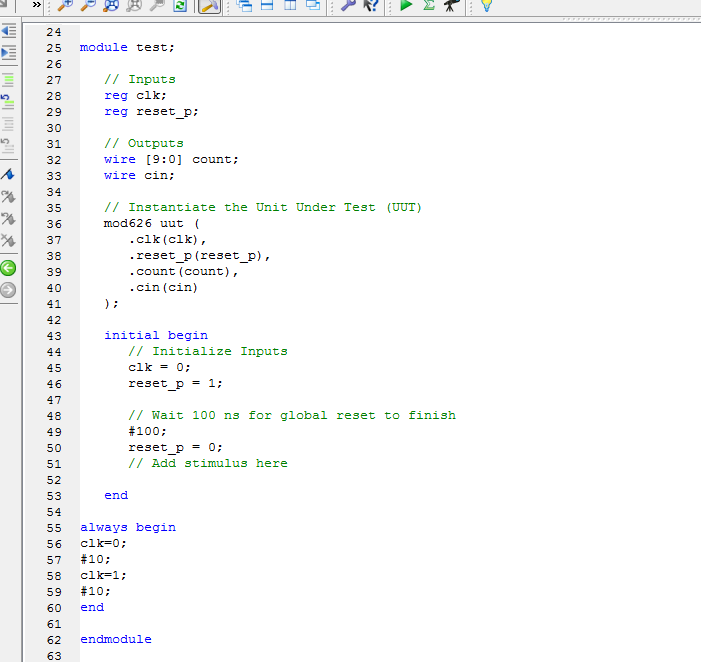
Task: Click the 'reset_p = 1;' assignment
Action: tap(175, 384)
